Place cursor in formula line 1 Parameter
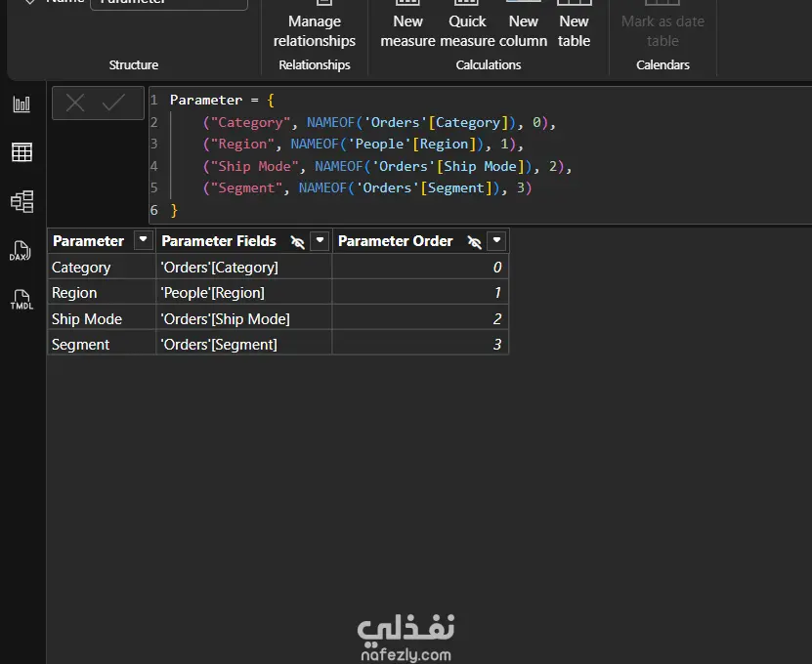The width and height of the screenshot is (812, 664). pyautogui.click(x=206, y=100)
